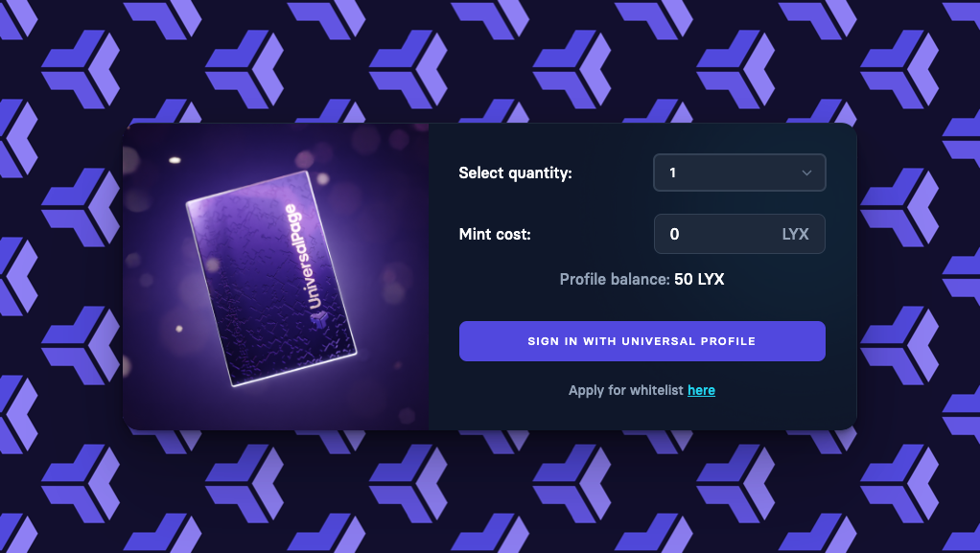Click the 'Apply for whitelist' text
The image size is (980, 553).
click(625, 390)
